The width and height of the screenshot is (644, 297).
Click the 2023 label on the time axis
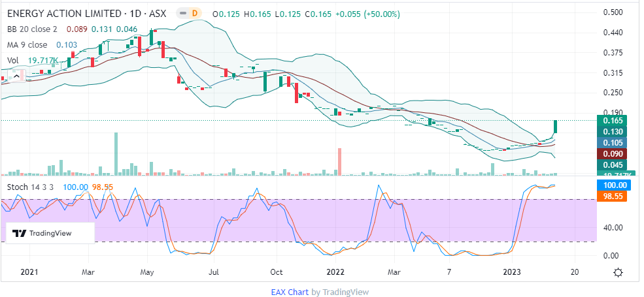pyautogui.click(x=513, y=271)
